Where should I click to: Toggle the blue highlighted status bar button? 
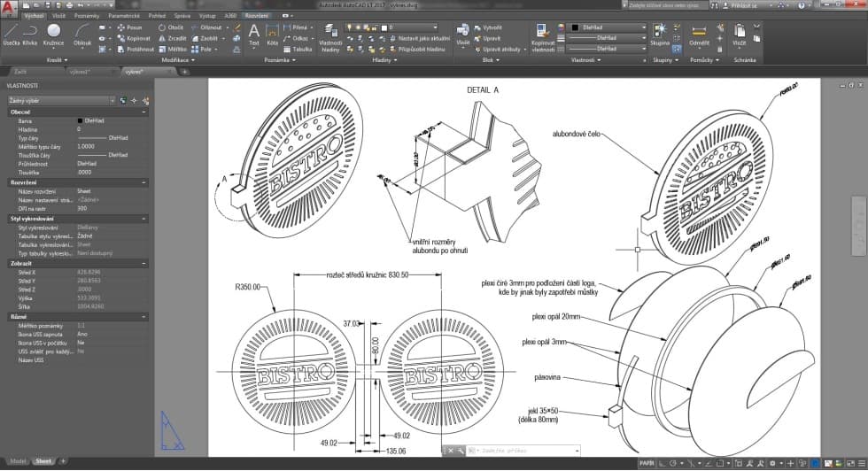[x=816, y=463]
